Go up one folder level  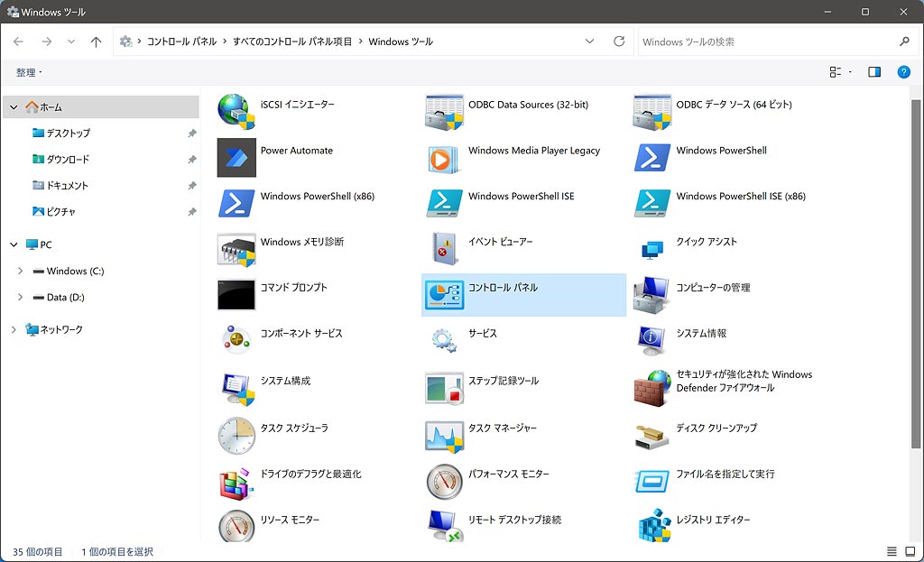click(x=96, y=41)
